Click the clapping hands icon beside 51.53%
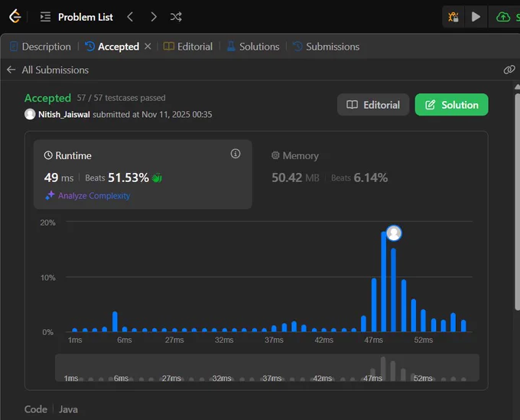This screenshot has height=420, width=520. 157,177
